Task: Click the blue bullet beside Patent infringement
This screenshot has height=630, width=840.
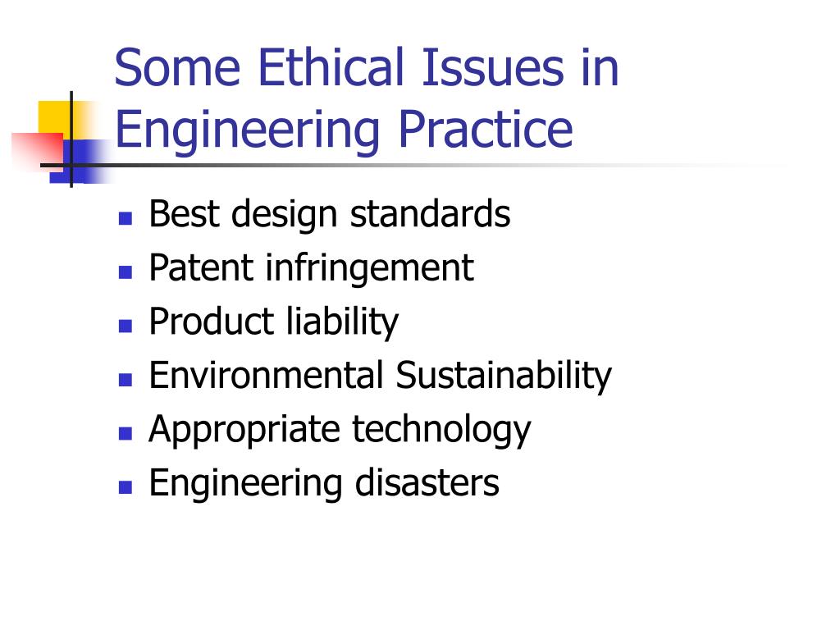Action: (126, 272)
